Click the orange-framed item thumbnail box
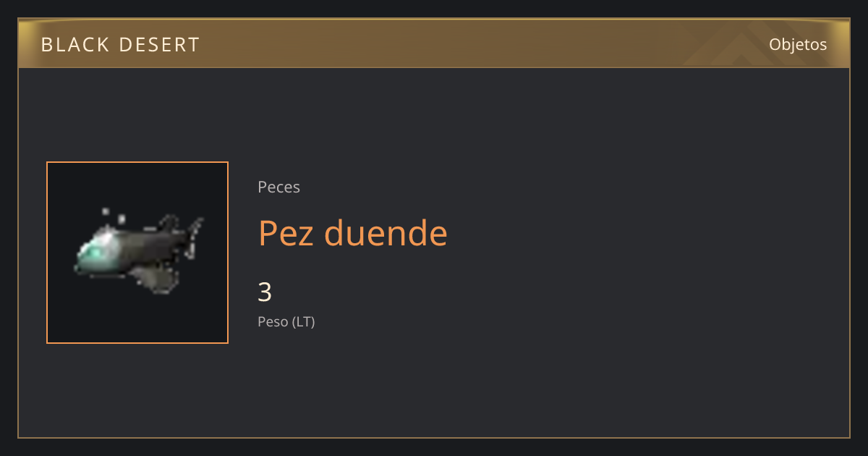The height and width of the screenshot is (456, 868). click(x=137, y=253)
